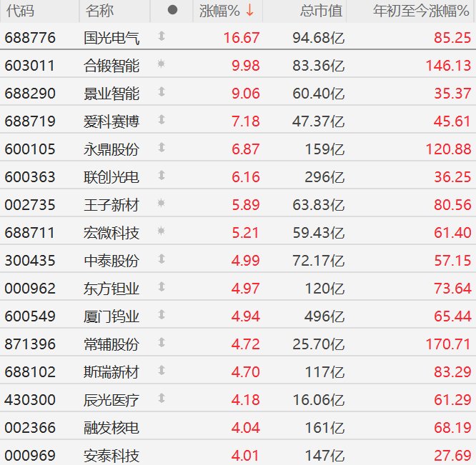Click market cap 296亿
476x465 pixels.
coord(324,177)
